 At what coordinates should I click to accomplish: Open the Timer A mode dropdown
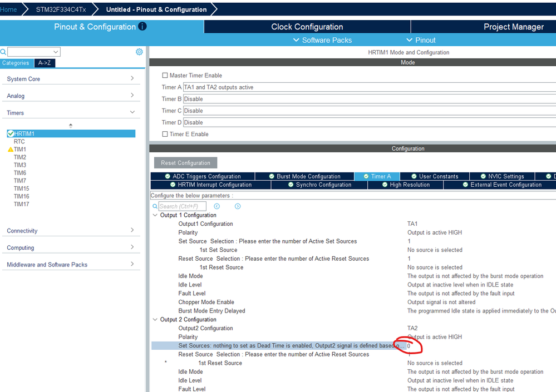[x=369, y=87]
